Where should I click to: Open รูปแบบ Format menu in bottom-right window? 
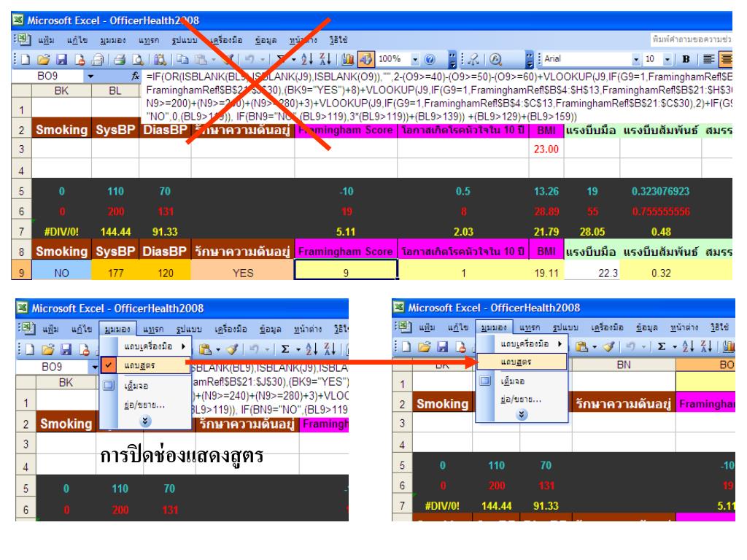click(565, 327)
